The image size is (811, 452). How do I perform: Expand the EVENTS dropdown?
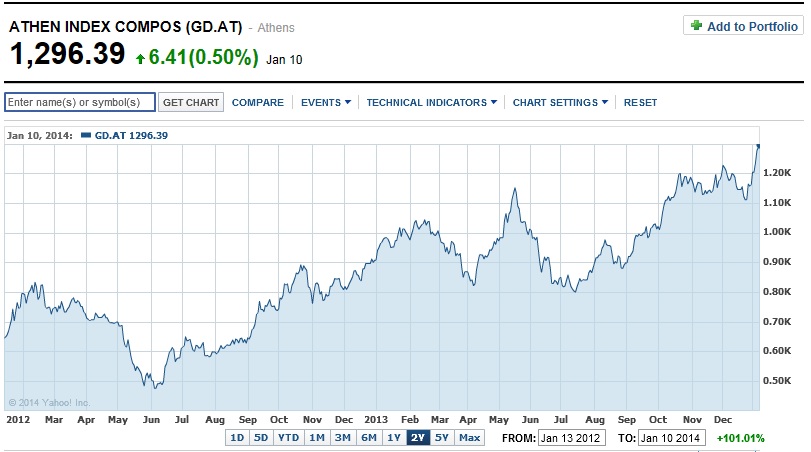[326, 102]
